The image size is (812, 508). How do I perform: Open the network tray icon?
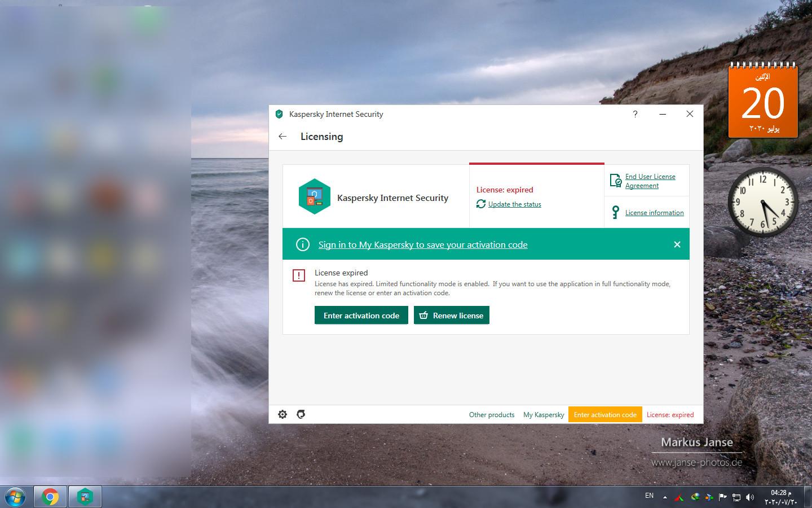736,497
